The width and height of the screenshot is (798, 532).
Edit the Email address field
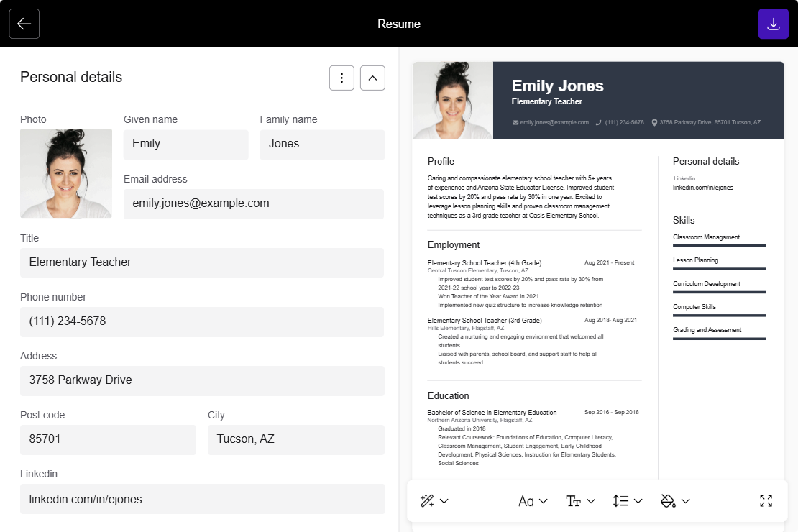[253, 203]
